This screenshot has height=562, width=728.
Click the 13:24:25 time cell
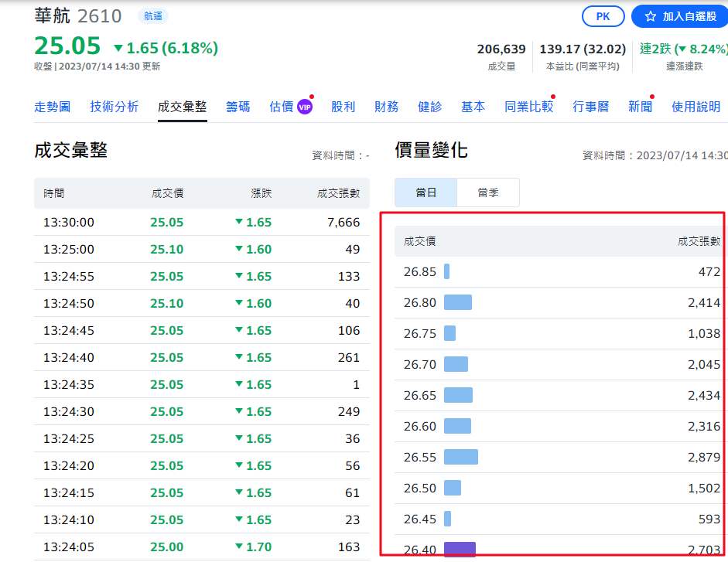(69, 438)
